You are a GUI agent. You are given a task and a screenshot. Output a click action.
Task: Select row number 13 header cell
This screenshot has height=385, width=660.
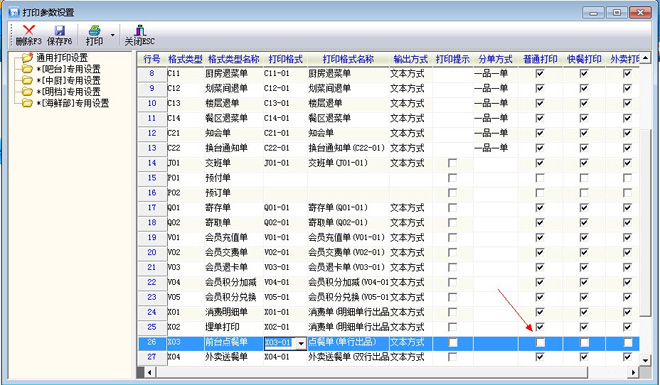tap(152, 148)
